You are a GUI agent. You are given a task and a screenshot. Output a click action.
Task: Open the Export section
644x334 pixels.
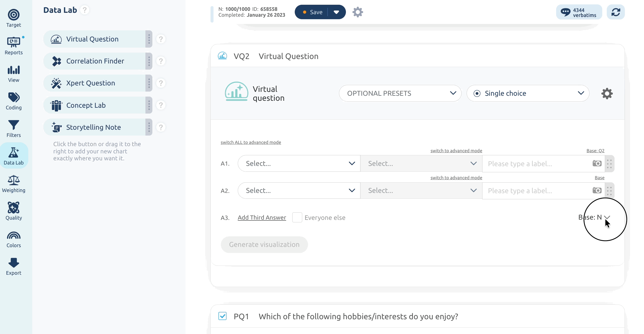(14, 266)
